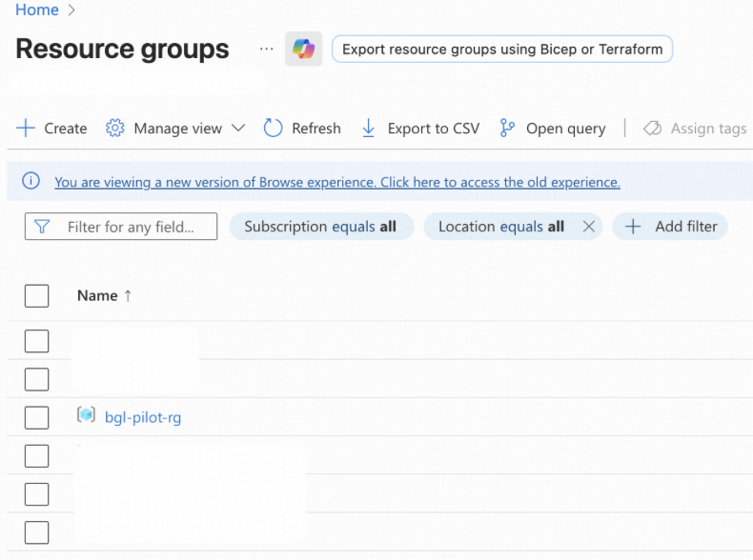
Task: Click the Copilot icon beside the title
Action: point(303,49)
